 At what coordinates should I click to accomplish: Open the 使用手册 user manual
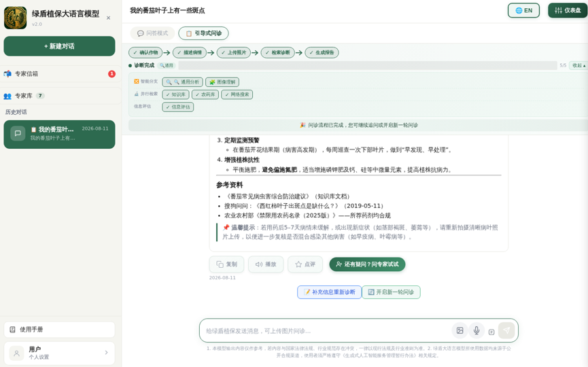pyautogui.click(x=59, y=330)
